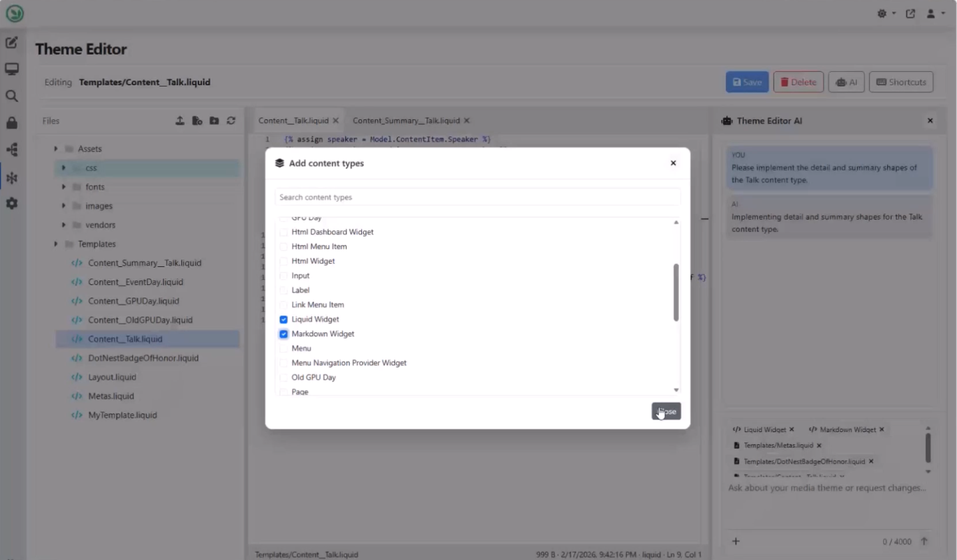
Task: Open the Shortcuts button
Action: 901,82
